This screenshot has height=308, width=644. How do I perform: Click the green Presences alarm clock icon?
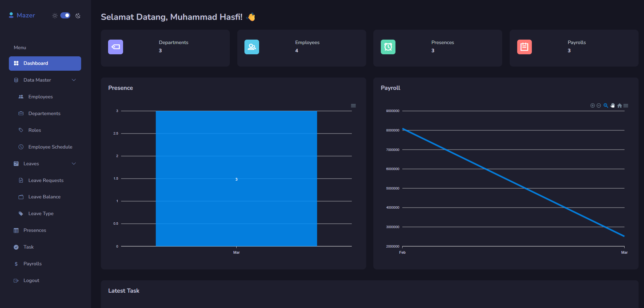coord(388,47)
